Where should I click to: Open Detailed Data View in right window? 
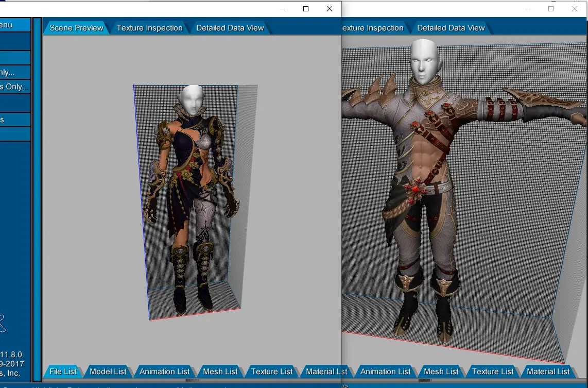click(451, 28)
